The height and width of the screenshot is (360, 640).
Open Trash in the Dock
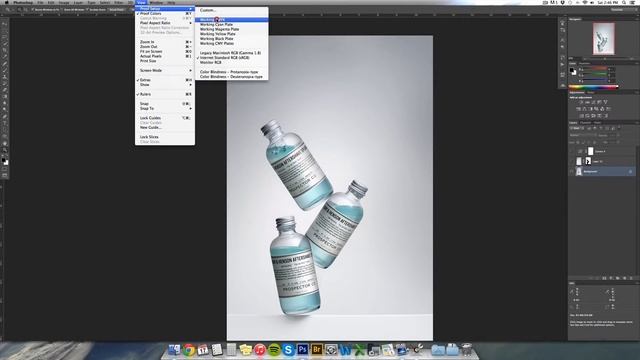[x=467, y=349]
